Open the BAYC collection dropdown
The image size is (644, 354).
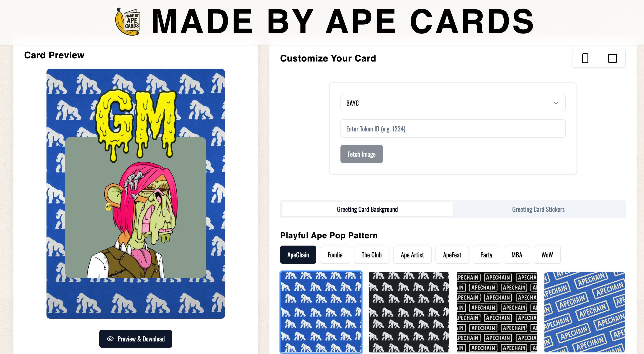[453, 103]
